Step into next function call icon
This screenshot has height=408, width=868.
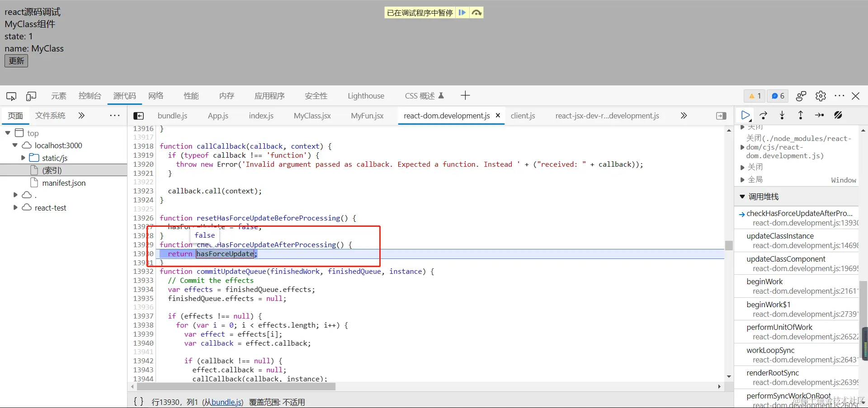782,115
